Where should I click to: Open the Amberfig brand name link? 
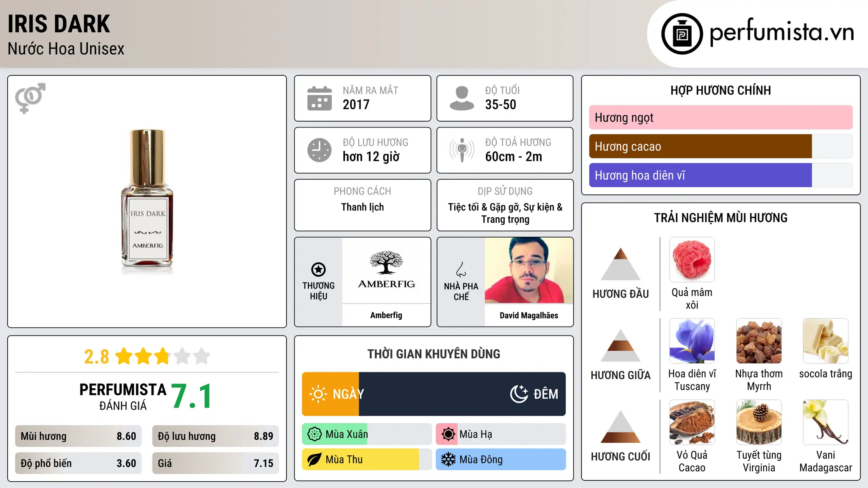(386, 315)
